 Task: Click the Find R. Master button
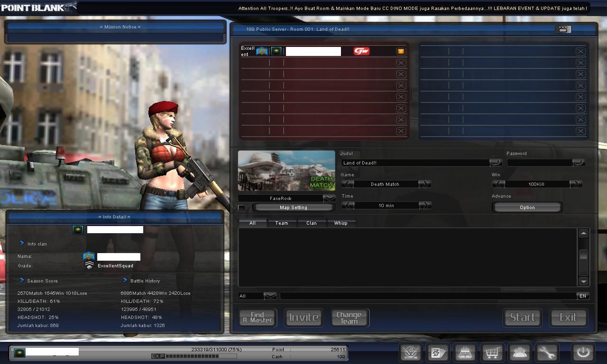(x=258, y=317)
